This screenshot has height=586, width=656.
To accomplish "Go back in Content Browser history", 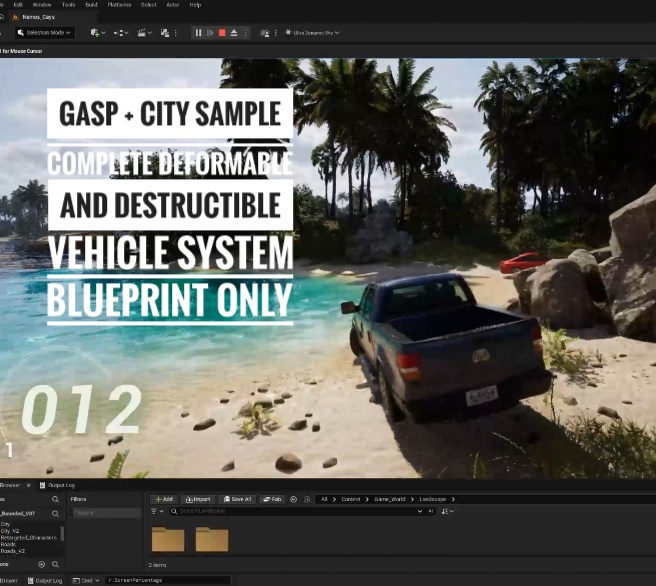I will pos(294,499).
